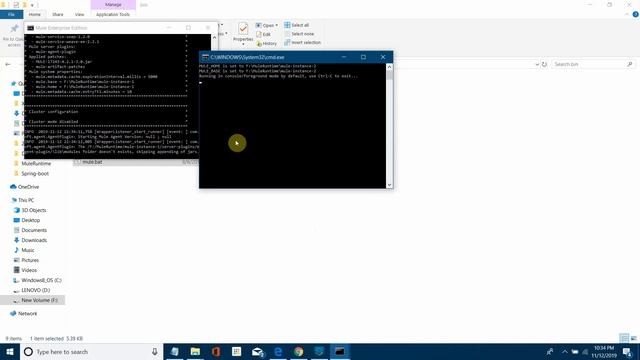Open the Windows Start menu
The width and height of the screenshot is (640, 360).
[x=10, y=351]
